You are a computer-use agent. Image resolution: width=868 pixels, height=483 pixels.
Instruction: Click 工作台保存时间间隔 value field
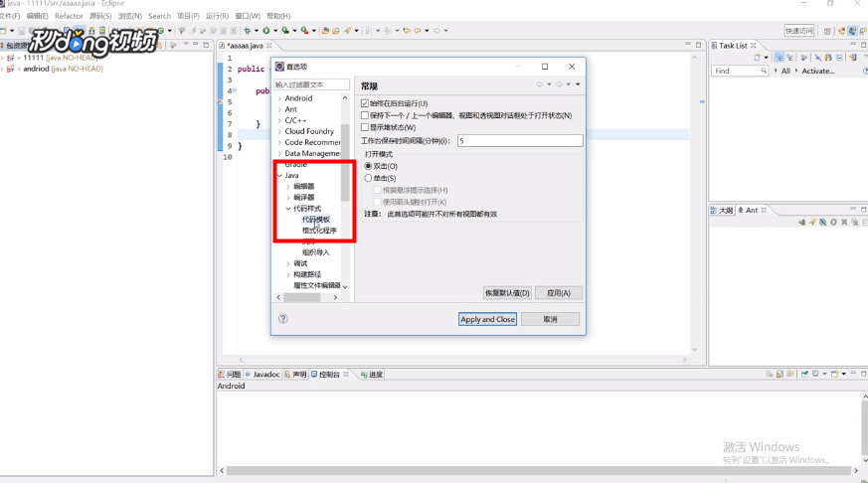[520, 141]
